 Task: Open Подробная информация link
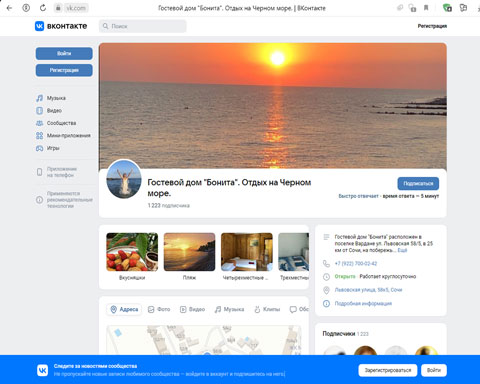pyautogui.click(x=363, y=303)
